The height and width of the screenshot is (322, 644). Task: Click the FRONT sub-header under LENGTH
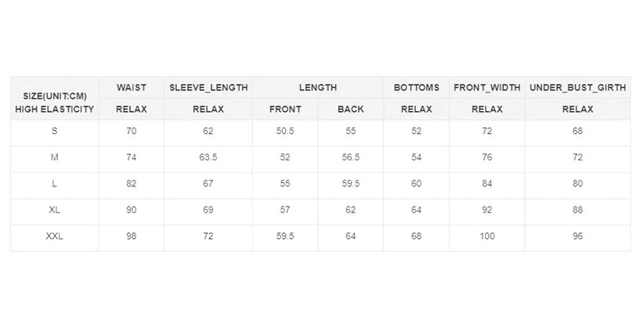tap(285, 109)
